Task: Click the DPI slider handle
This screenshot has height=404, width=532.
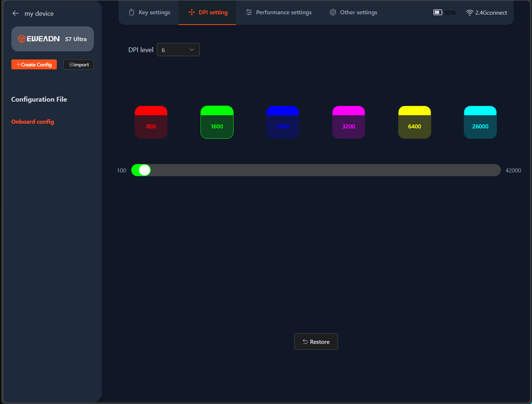Action: point(144,170)
